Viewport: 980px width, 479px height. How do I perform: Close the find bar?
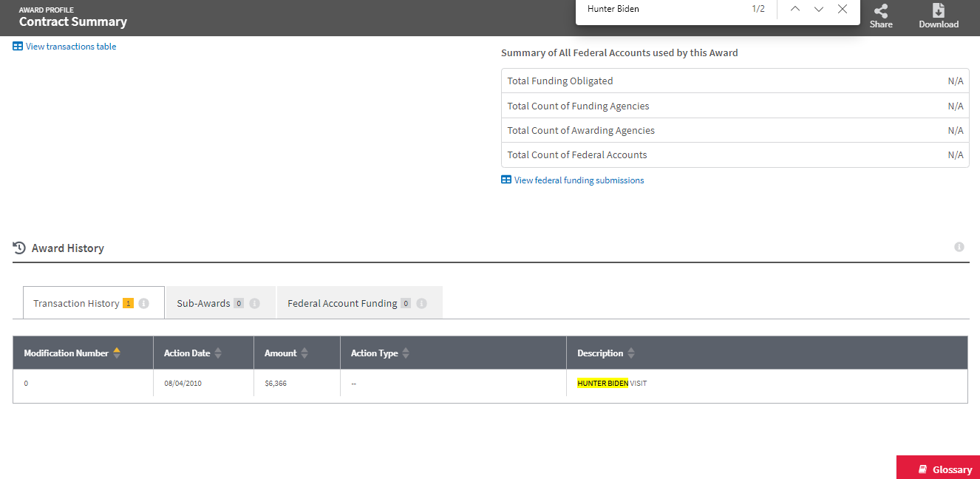(843, 9)
